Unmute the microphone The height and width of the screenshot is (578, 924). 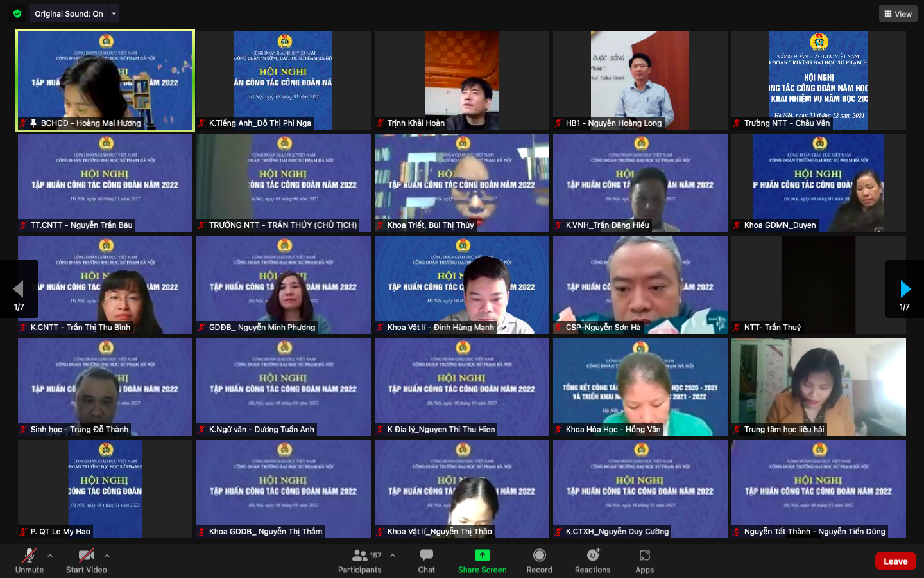point(30,561)
